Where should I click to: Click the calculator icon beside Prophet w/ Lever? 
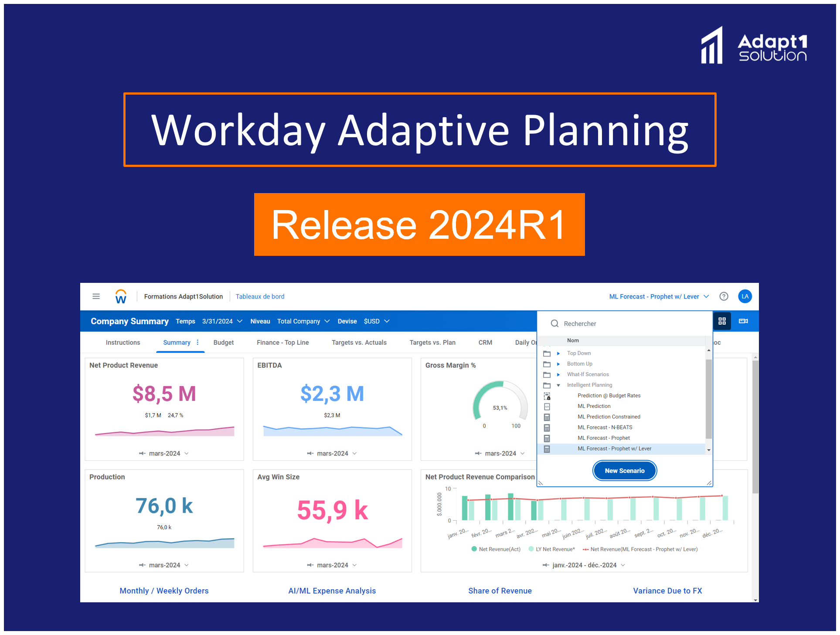click(547, 449)
